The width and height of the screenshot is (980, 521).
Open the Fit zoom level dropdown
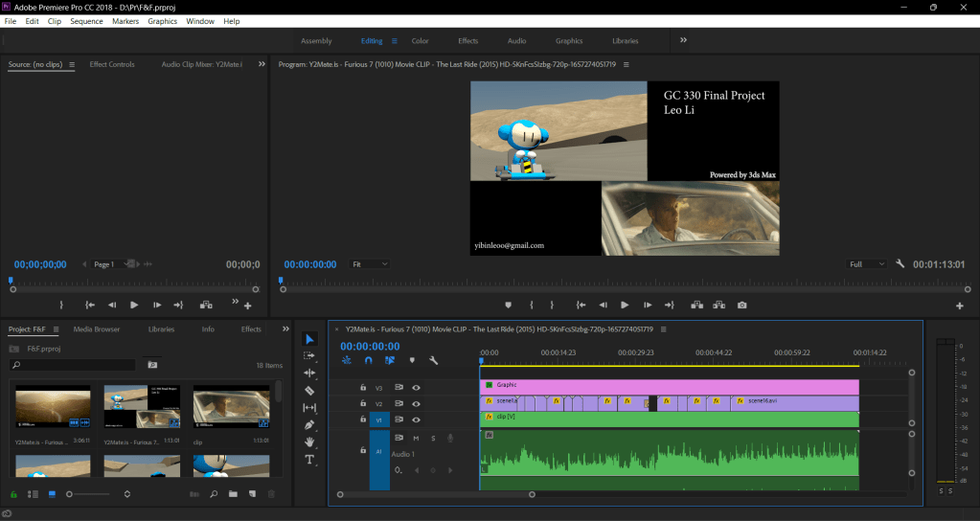coord(370,264)
